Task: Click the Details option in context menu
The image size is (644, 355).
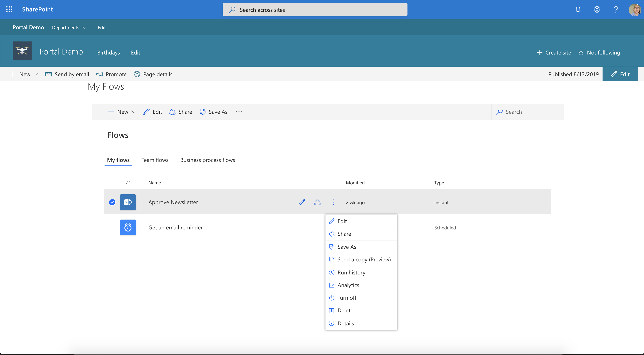Action: (346, 323)
